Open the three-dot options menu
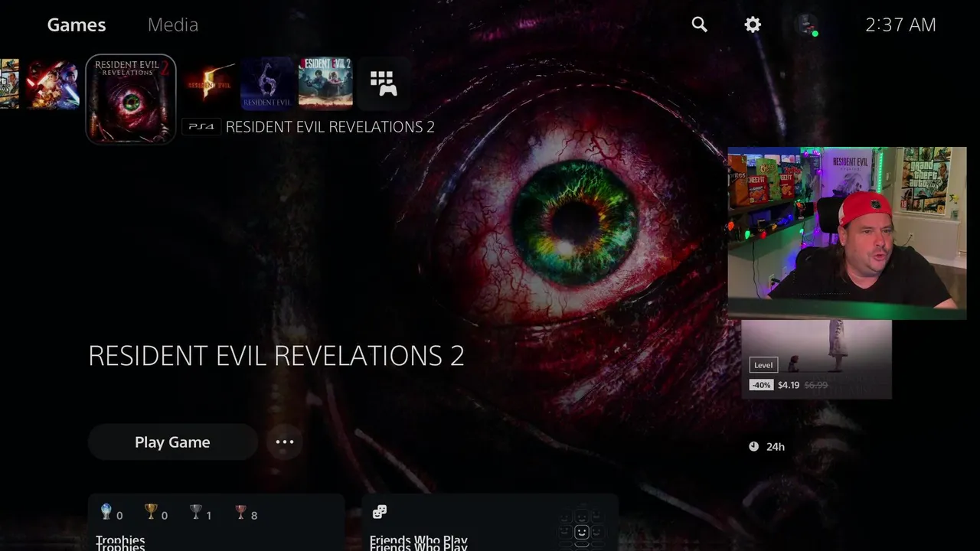Viewport: 980px width, 551px height. click(285, 442)
